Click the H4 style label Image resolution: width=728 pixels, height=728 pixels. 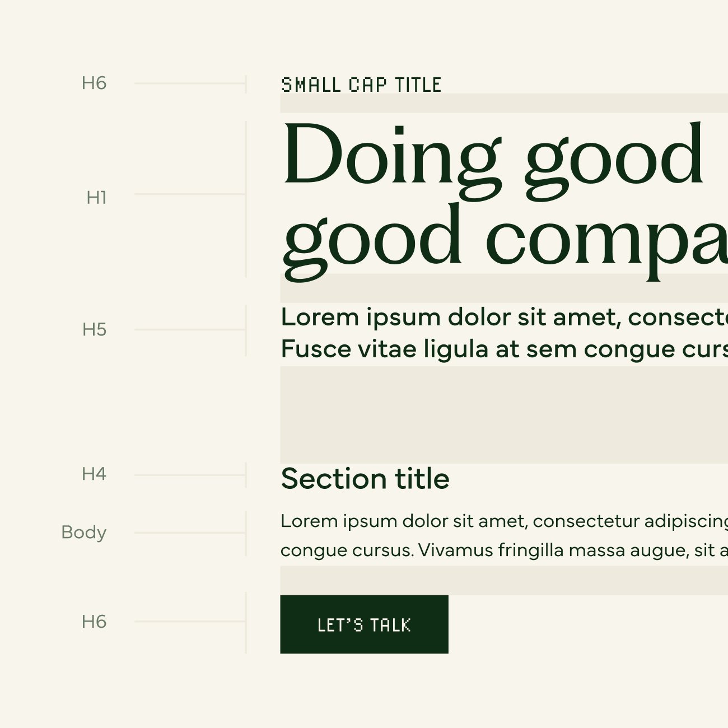click(94, 474)
